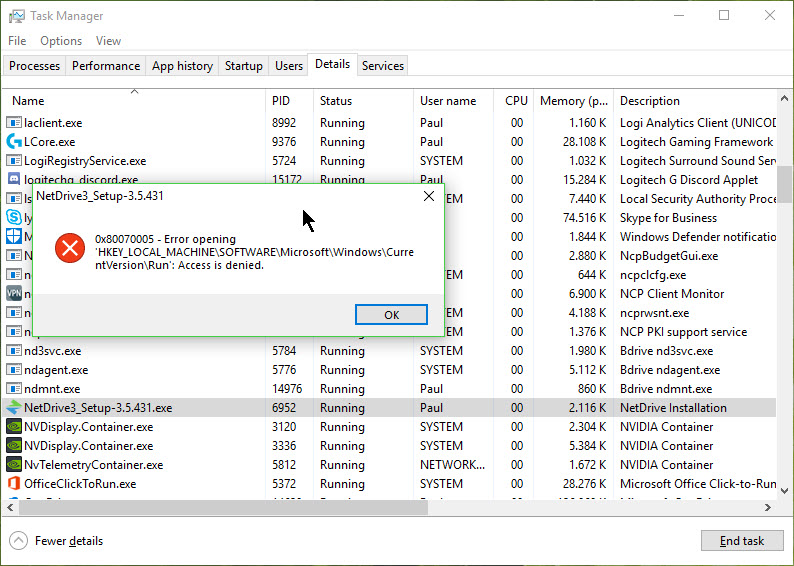This screenshot has width=794, height=566.
Task: Click the Skype for Business description
Action: pyautogui.click(x=668, y=218)
